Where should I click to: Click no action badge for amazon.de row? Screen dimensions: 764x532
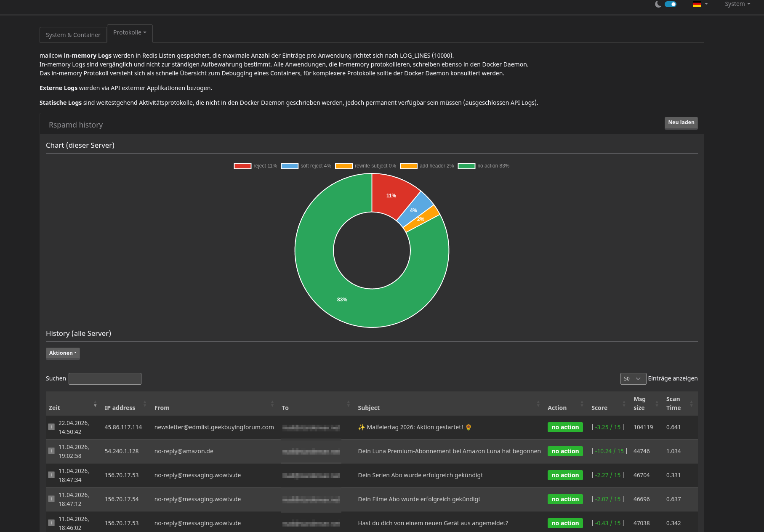(565, 451)
